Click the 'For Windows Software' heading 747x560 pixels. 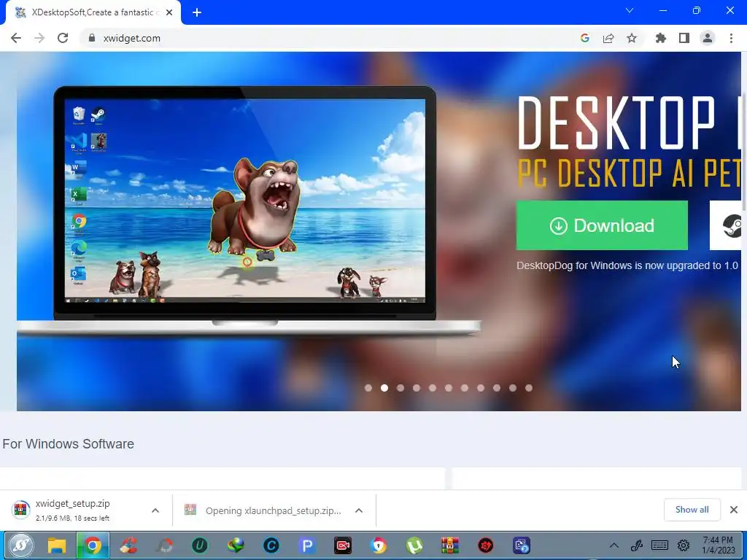pos(68,444)
